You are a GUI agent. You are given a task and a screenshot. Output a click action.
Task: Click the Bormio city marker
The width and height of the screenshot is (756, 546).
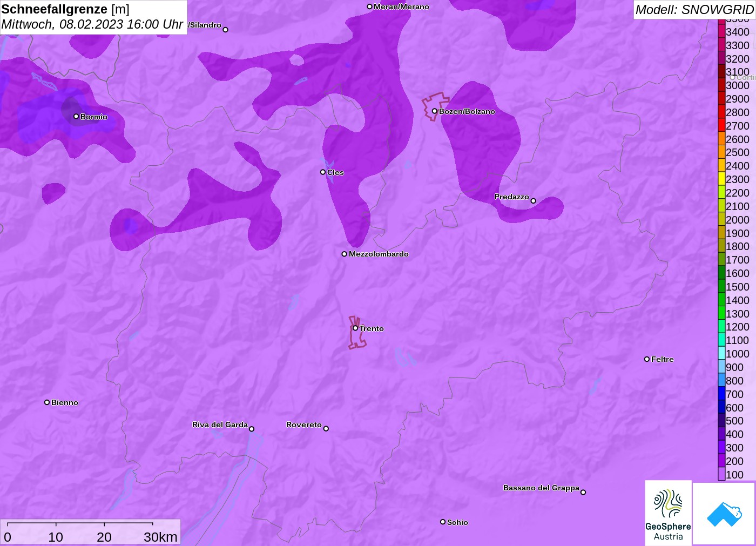tap(76, 116)
